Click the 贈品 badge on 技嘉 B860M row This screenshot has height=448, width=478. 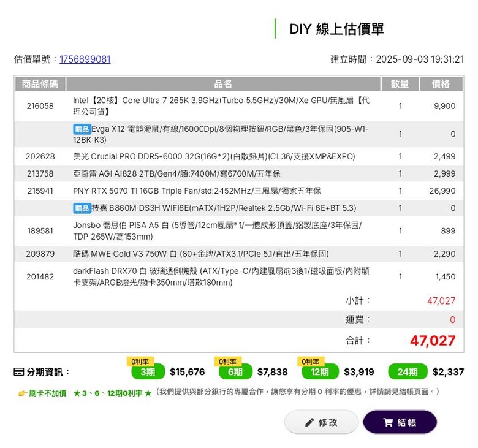tap(82, 208)
